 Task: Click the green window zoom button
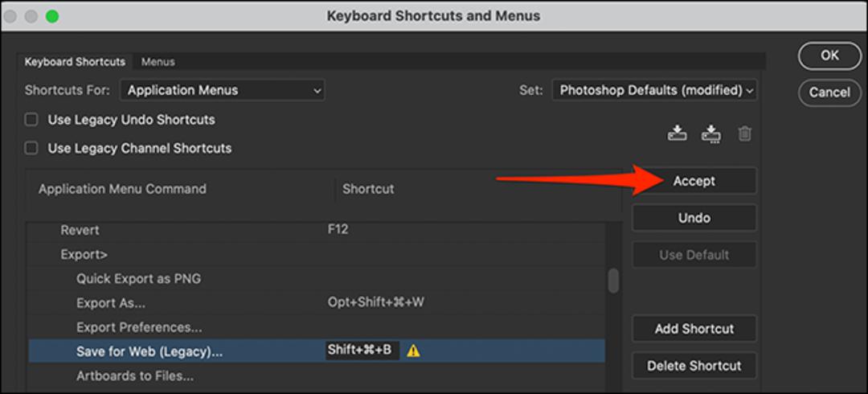tap(52, 16)
